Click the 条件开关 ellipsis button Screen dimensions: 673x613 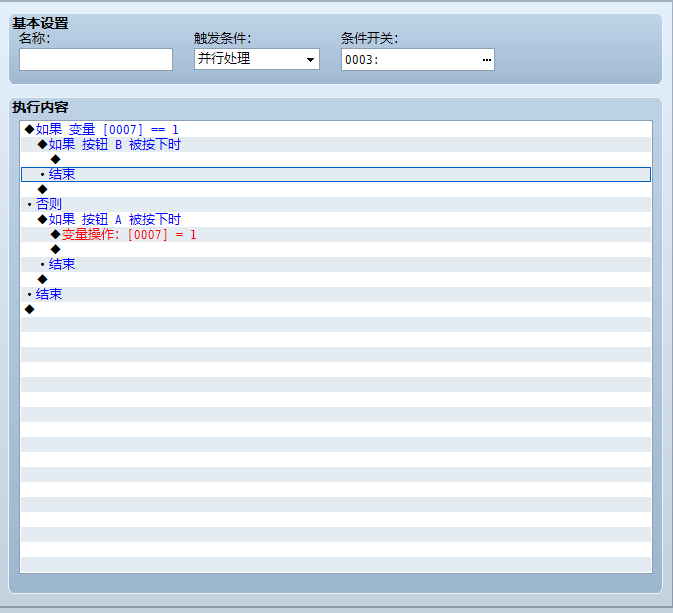(486, 60)
